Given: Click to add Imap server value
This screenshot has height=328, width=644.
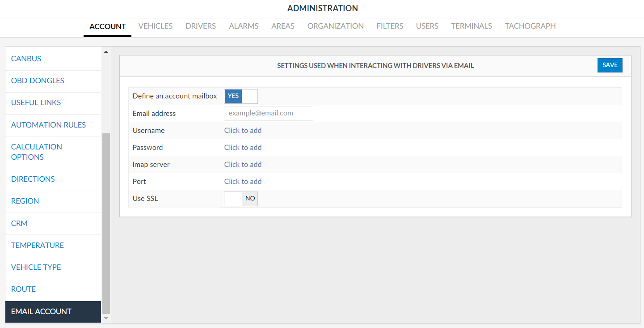Looking at the screenshot, I should (x=243, y=165).
